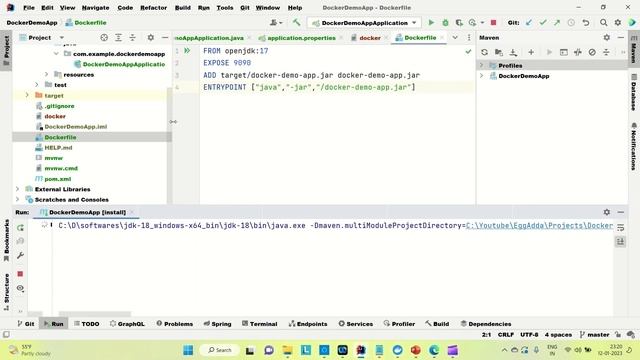Select opened file target icon in Project panel

104,38
